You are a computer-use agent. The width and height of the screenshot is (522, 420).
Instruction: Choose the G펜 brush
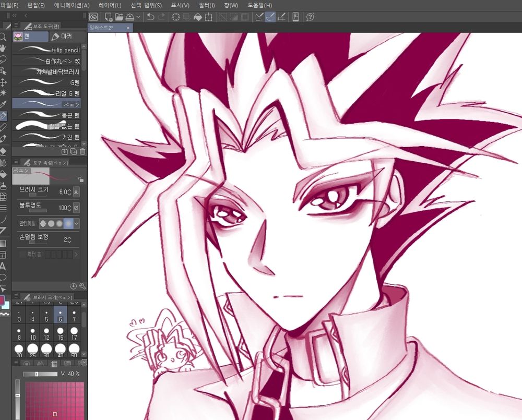coord(46,82)
